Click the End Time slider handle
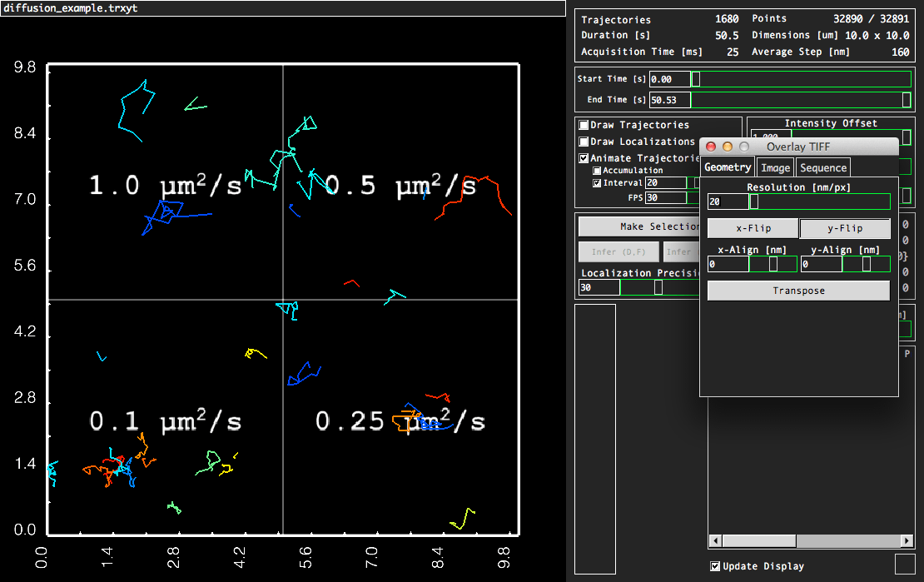The image size is (924, 582). coord(907,100)
